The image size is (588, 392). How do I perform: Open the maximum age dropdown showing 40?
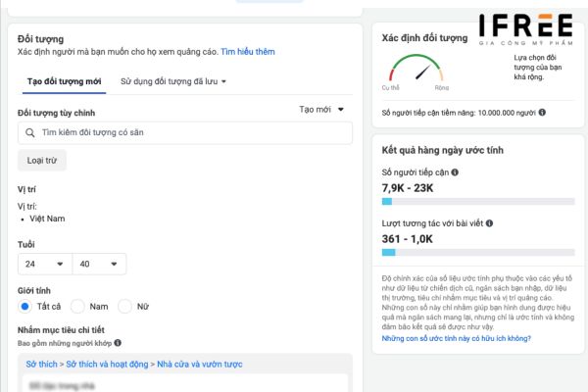(x=99, y=264)
